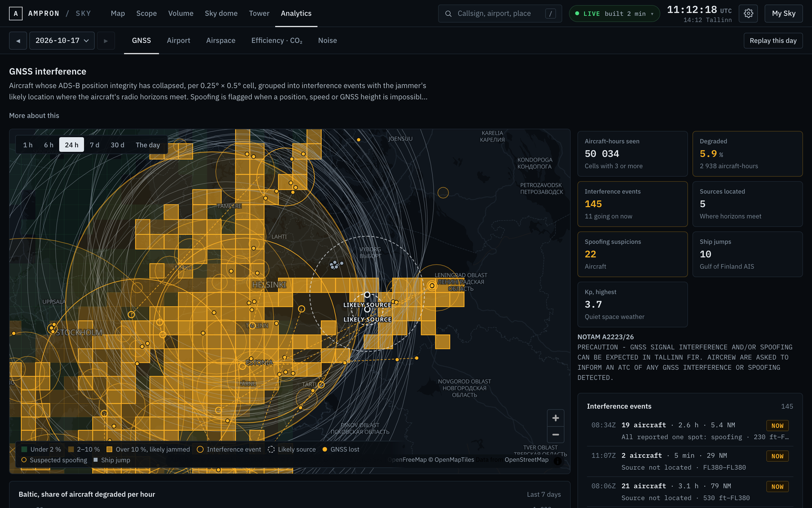The width and height of the screenshot is (812, 508).
Task: Zoom in on the map
Action: 556,418
